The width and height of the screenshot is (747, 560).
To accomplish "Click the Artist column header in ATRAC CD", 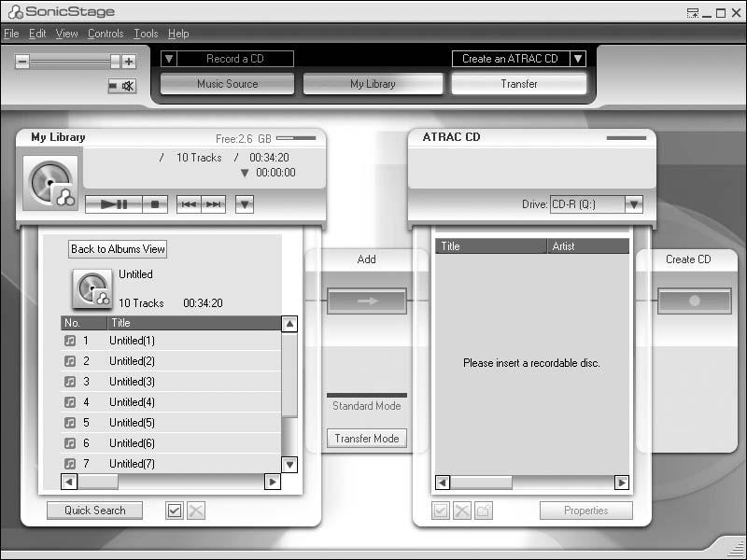I will pyautogui.click(x=588, y=246).
